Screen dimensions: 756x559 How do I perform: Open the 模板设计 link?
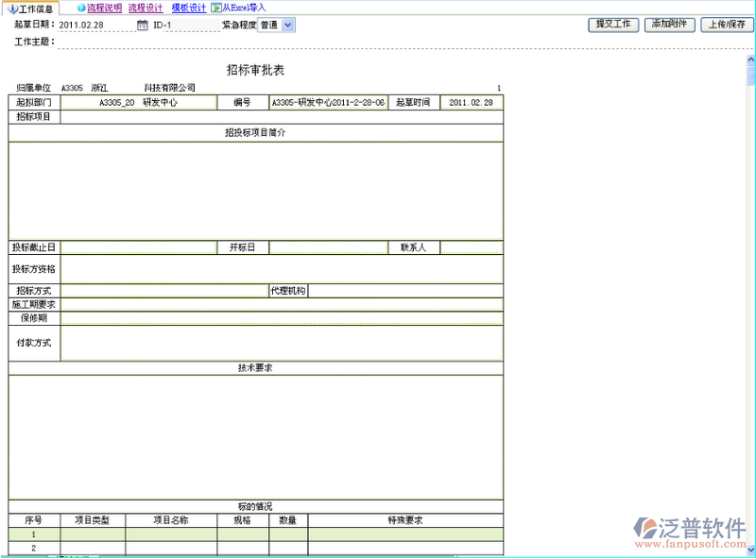[x=189, y=8]
